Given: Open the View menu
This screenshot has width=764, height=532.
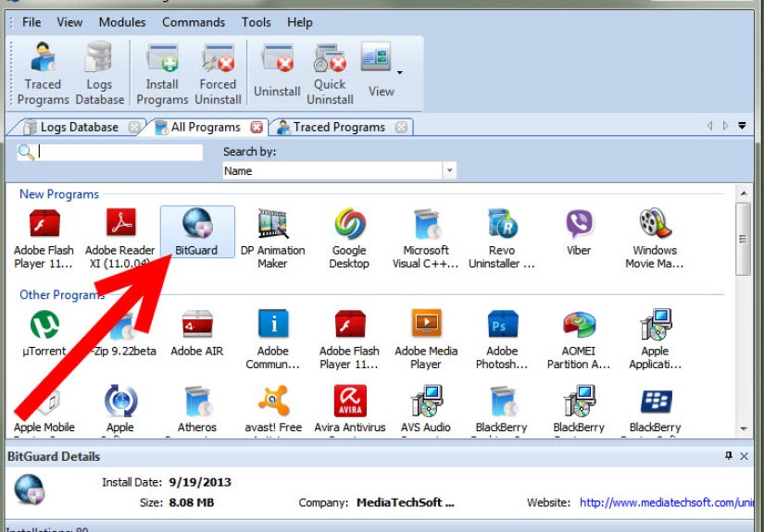Looking at the screenshot, I should tap(69, 22).
